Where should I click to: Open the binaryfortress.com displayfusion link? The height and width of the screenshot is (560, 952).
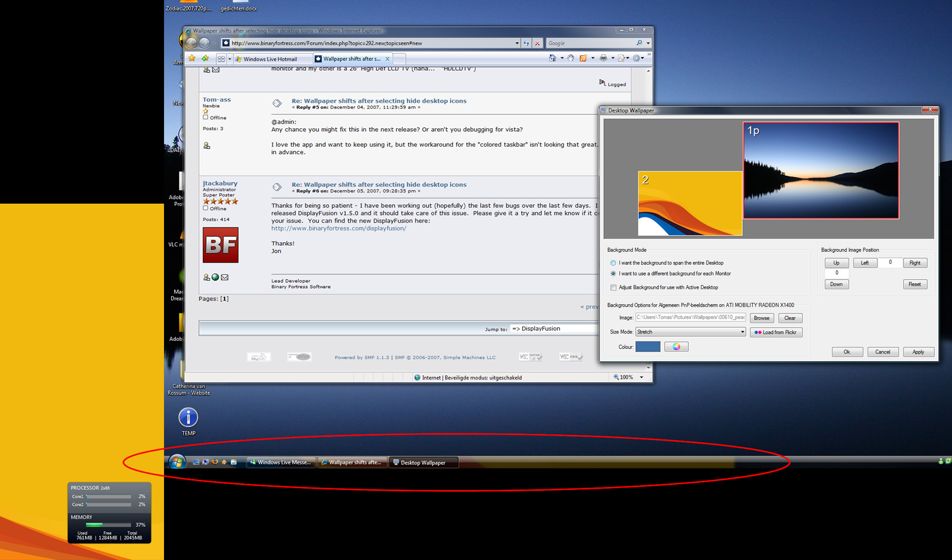[x=339, y=228]
